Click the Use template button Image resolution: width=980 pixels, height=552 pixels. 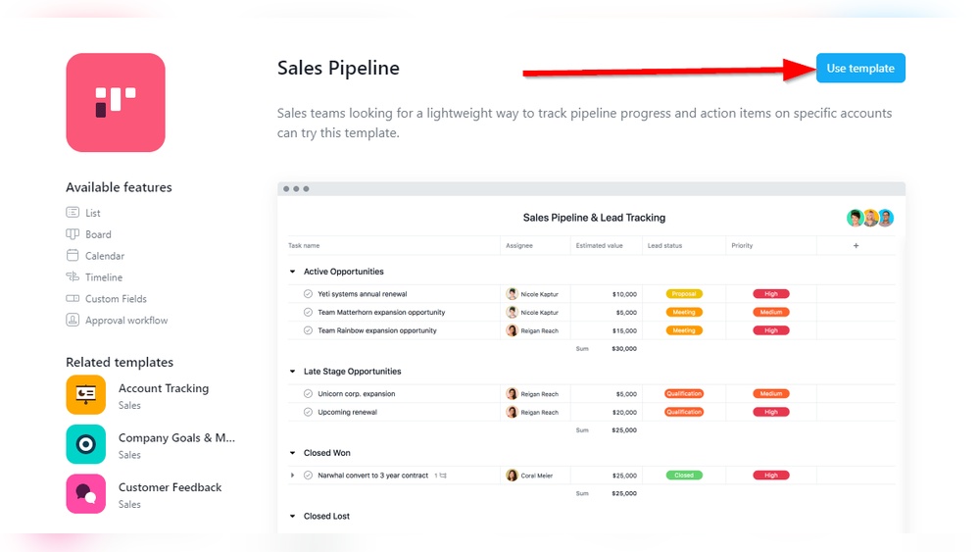(860, 68)
